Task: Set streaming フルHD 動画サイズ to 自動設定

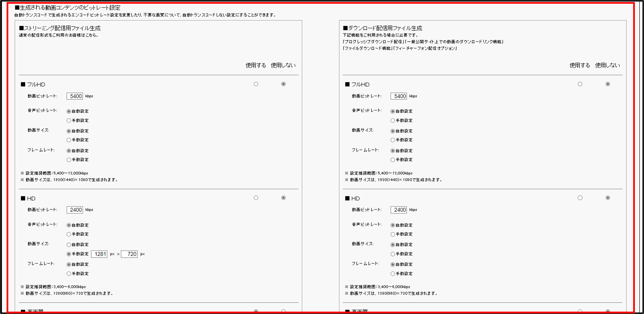Action: point(69,131)
